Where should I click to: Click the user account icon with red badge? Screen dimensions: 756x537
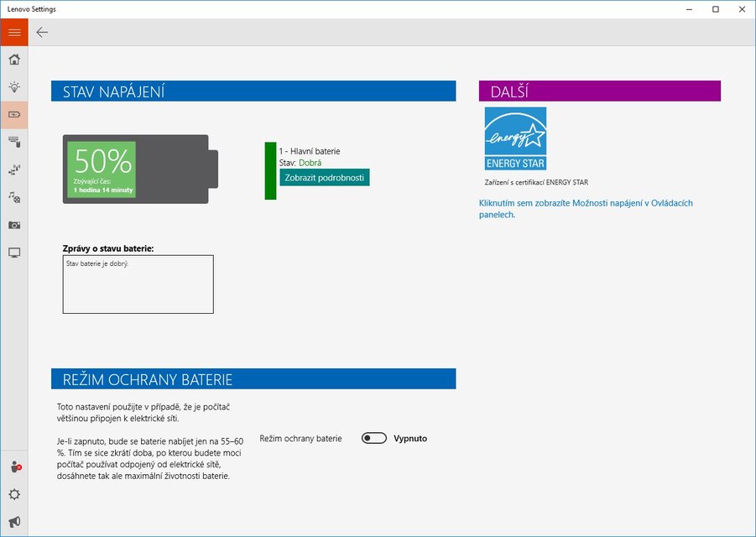click(14, 467)
